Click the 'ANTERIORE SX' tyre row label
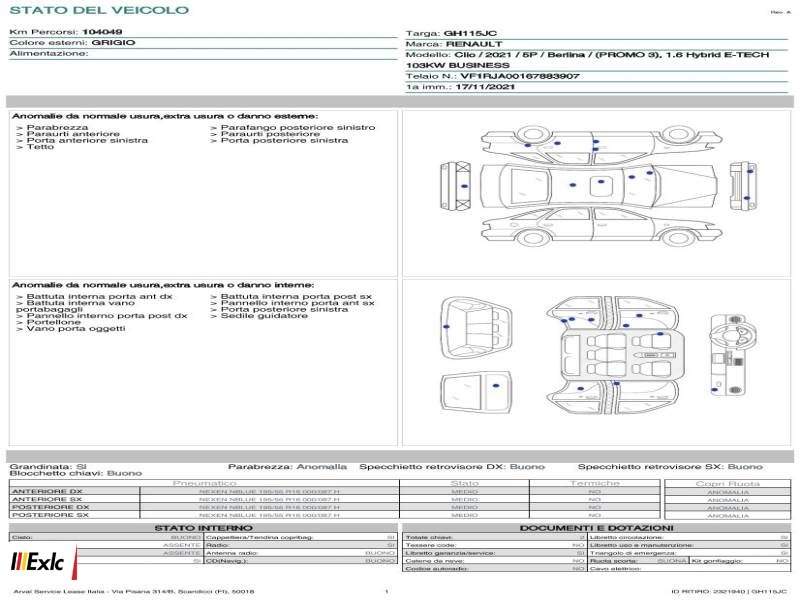Image resolution: width=800 pixels, height=600 pixels. tap(47, 499)
